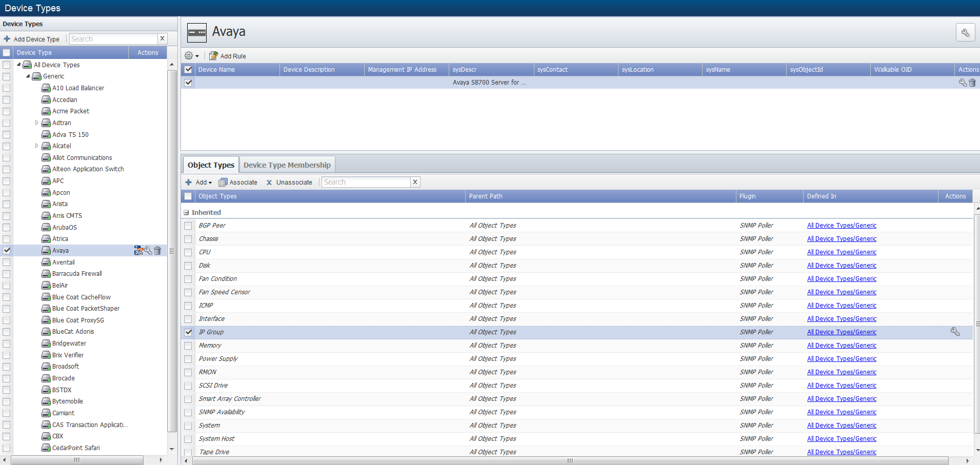Click the Object Types search field

366,182
